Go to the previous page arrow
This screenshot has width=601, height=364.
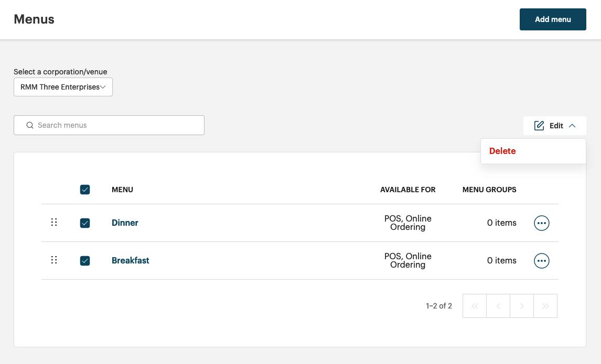coord(498,306)
